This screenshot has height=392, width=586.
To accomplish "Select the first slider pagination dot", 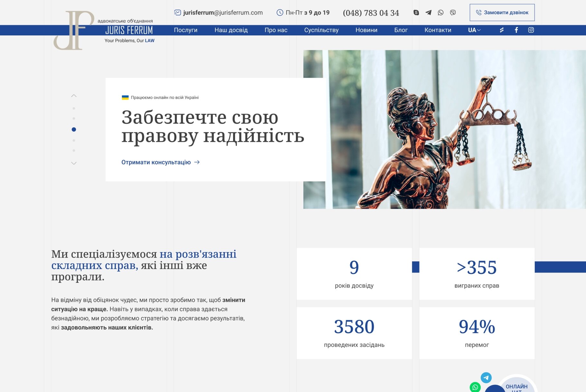I will tap(74, 109).
